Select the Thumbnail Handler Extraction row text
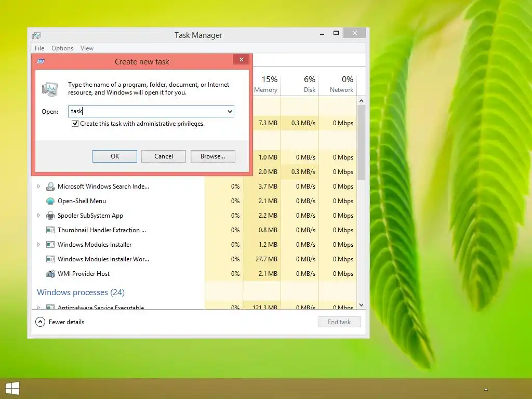 [102, 230]
